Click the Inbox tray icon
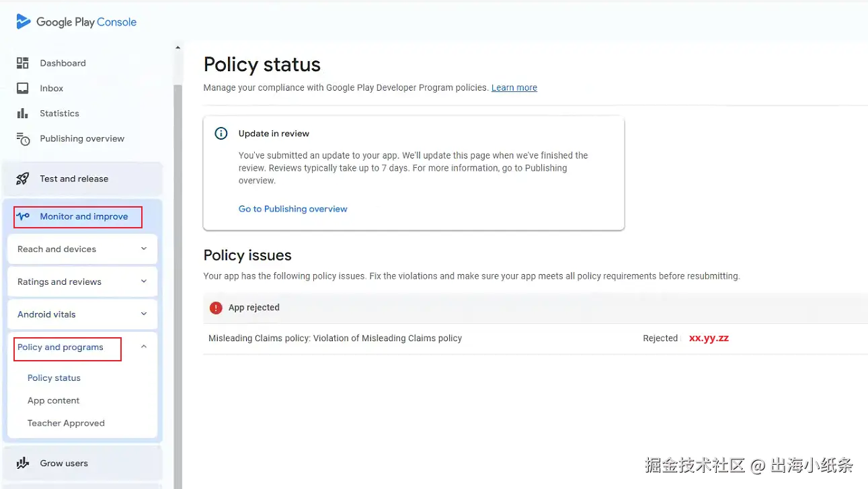Viewport: 868px width, 489px height. [23, 88]
